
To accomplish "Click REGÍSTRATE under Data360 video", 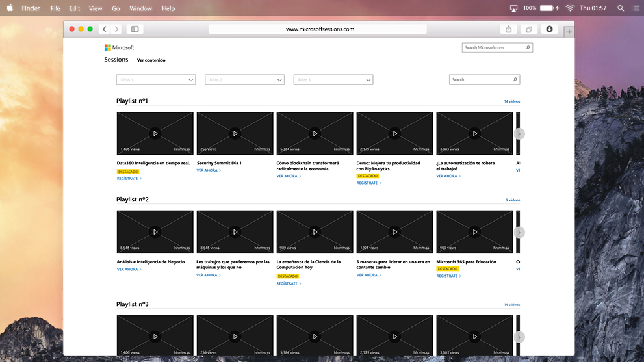I will (x=129, y=178).
